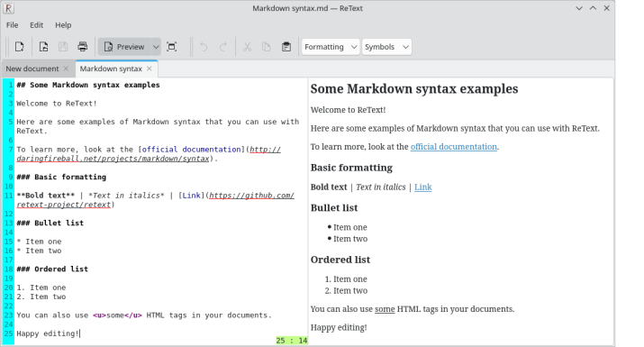644x347 pixels.
Task: Open the Formatting dropdown
Action: click(x=331, y=47)
